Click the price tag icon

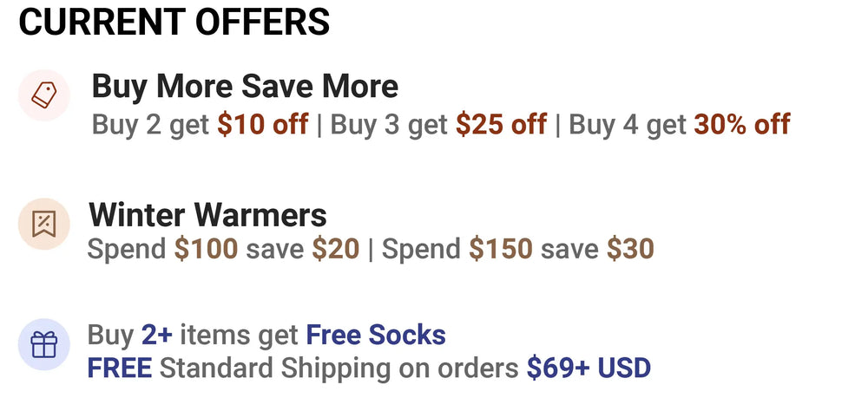(43, 95)
